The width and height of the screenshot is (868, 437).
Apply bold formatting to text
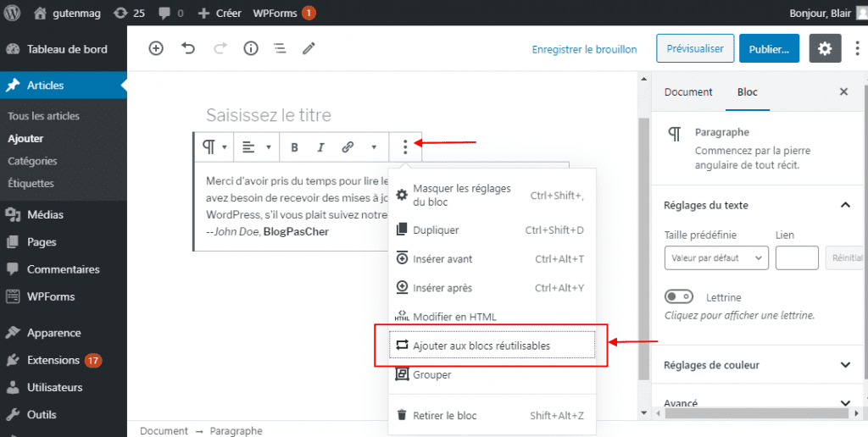pos(294,147)
